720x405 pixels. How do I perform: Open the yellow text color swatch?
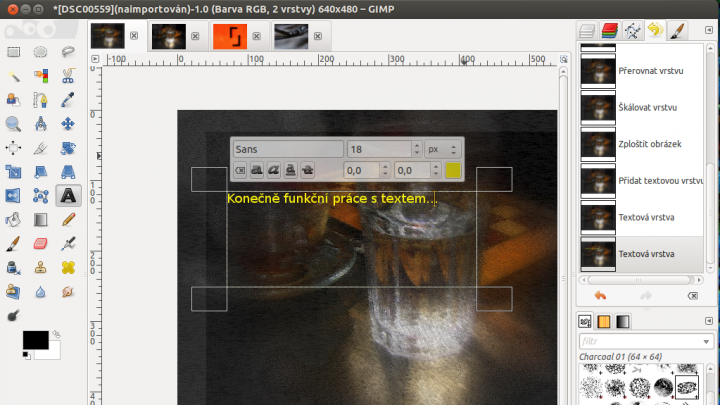453,170
